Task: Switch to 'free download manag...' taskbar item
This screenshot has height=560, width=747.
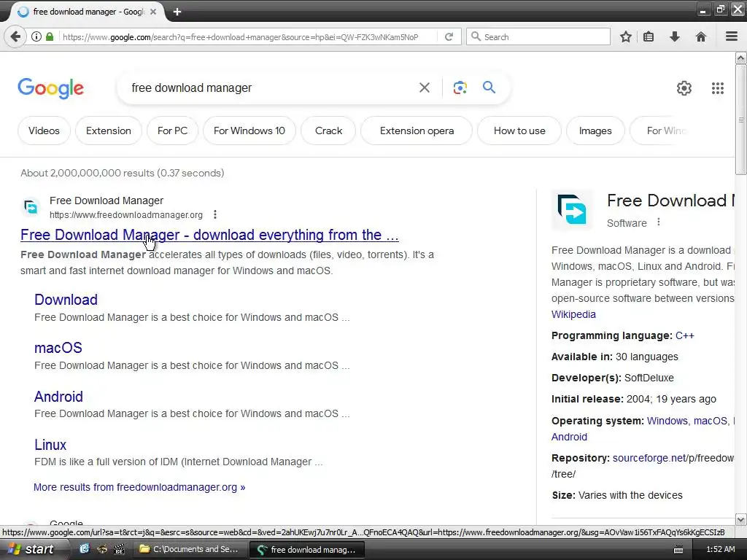Action: pos(307,550)
